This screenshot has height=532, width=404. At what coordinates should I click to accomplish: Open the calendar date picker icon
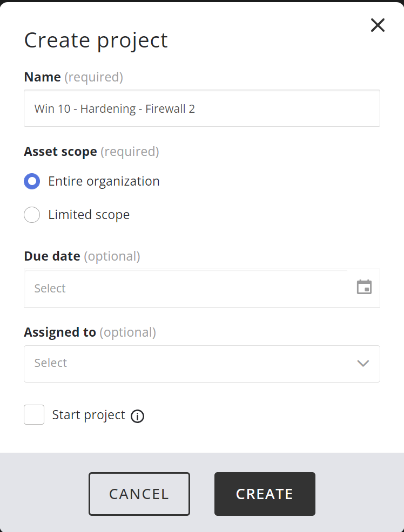click(364, 287)
